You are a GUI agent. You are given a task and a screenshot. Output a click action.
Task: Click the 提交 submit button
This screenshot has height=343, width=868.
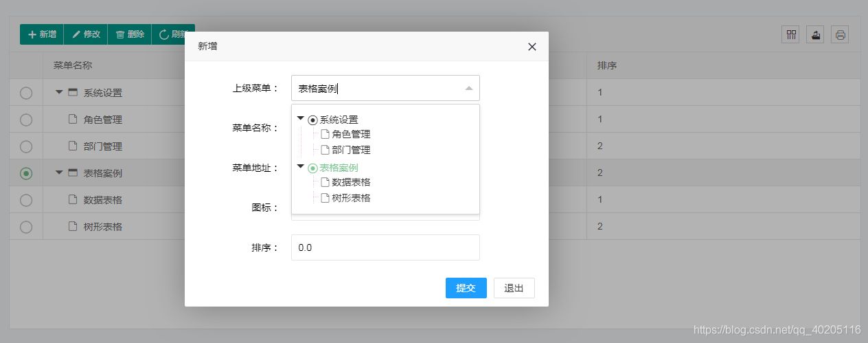point(466,288)
